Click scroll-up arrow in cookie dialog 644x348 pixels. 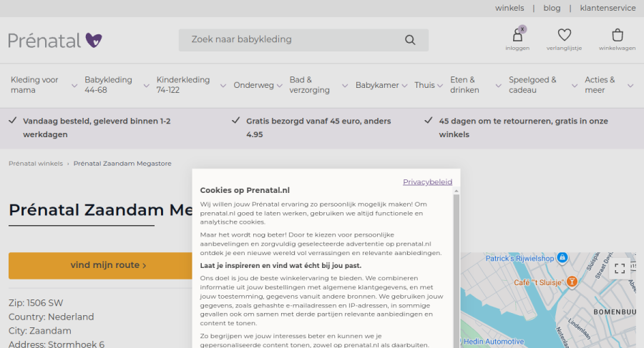(457, 192)
